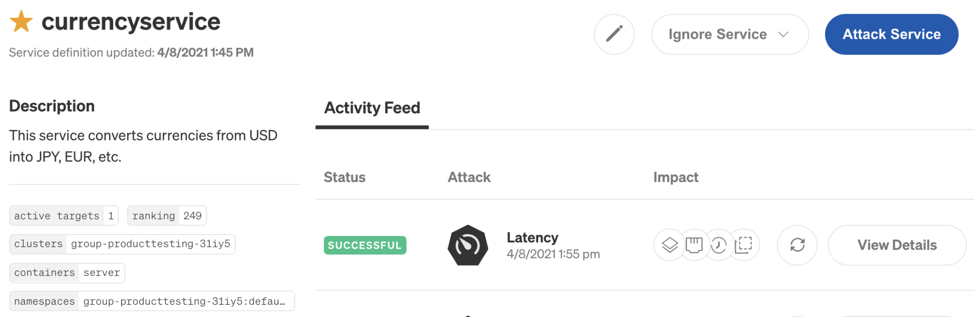Viewport: 980px width, 317px height.
Task: Toggle favorite status for currencyservice
Action: [21, 22]
